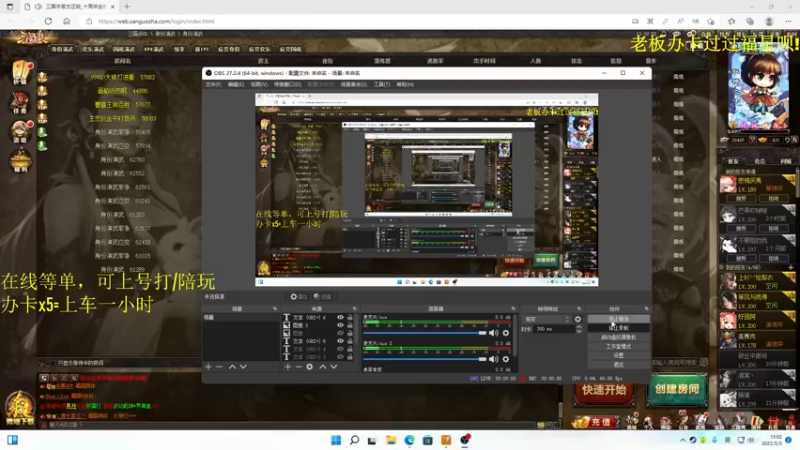Open source properties gear below the sources list
Image resolution: width=800 pixels, height=450 pixels.
click(x=310, y=367)
